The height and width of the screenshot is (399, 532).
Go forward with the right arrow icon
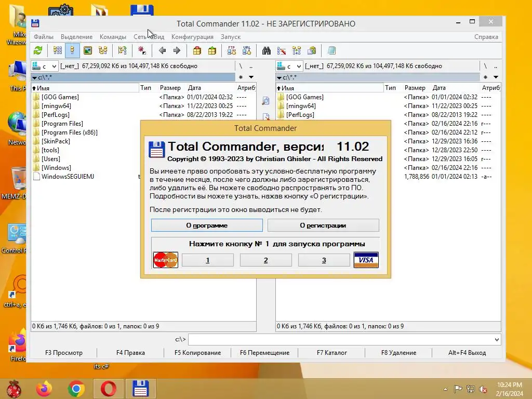[177, 51]
